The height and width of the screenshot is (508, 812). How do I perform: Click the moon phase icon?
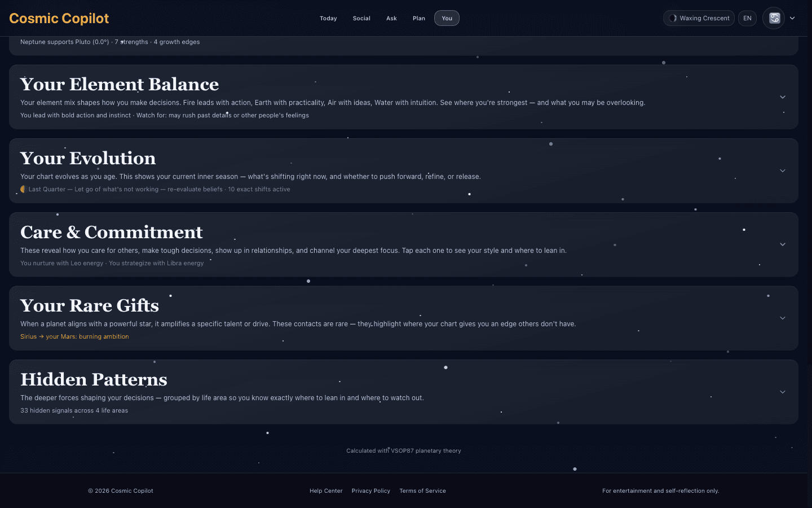(673, 18)
